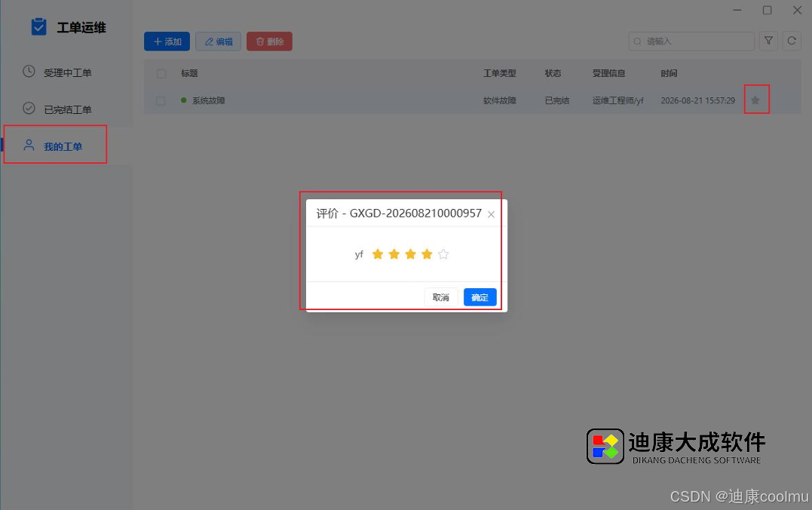
Task: Click the 时间 column header
Action: (669, 73)
